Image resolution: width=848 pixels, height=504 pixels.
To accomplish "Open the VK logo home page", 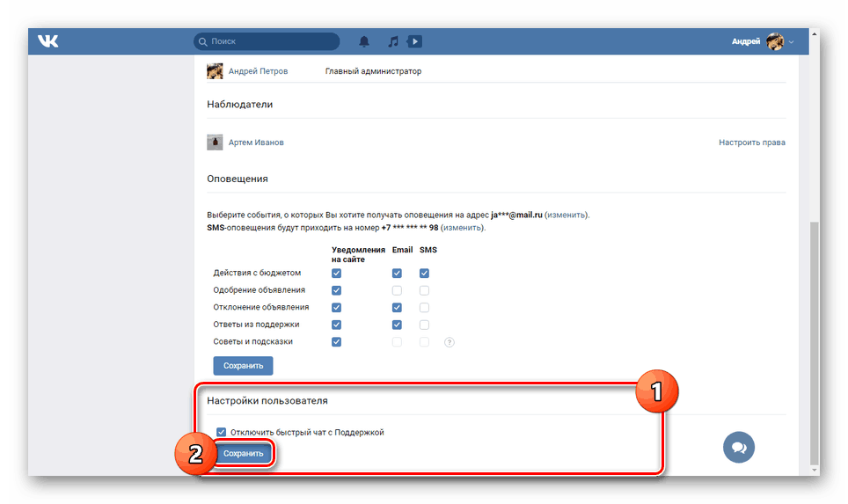I will 48,41.
